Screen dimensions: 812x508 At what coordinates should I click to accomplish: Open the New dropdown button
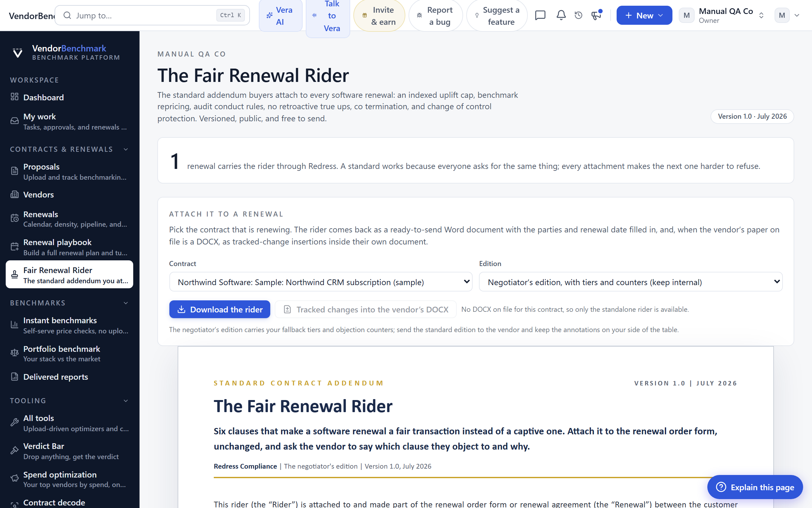[644, 16]
